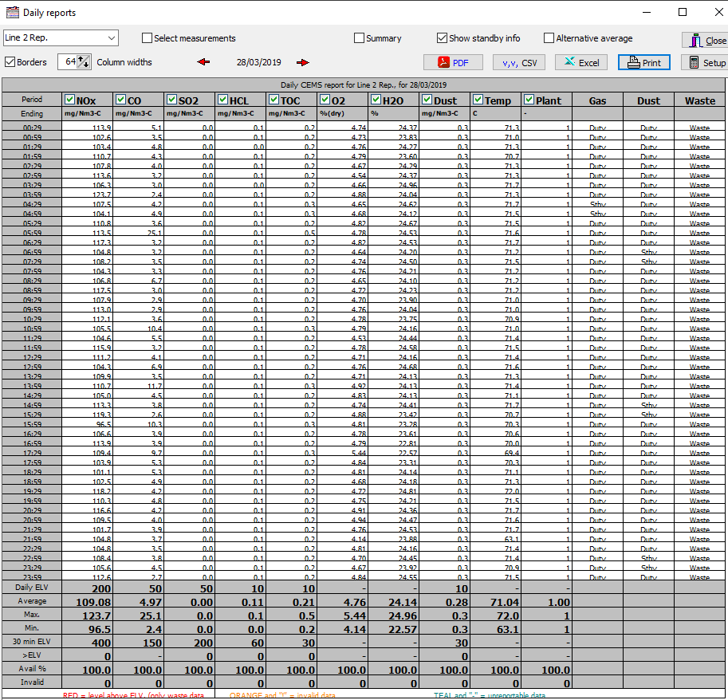Screen dimensions: 728x700
Task: Uncheck Show standby info
Action: pyautogui.click(x=443, y=38)
